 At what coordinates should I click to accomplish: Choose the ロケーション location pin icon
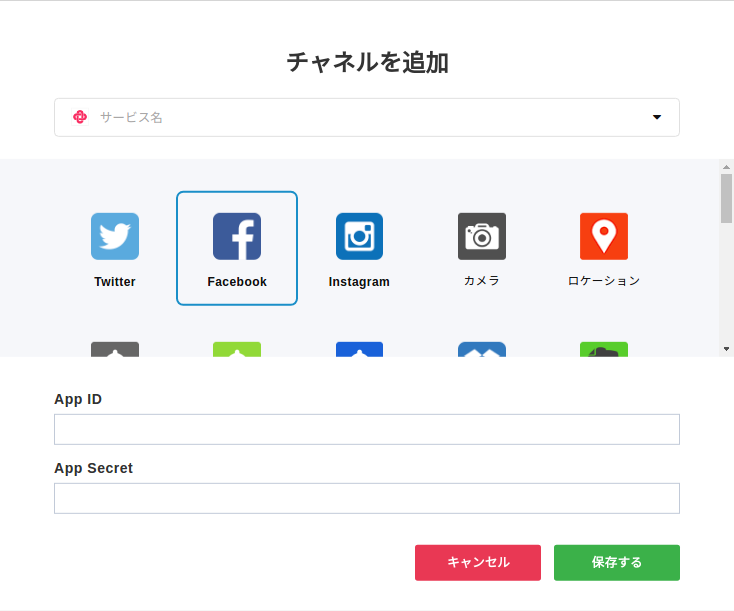pyautogui.click(x=604, y=236)
